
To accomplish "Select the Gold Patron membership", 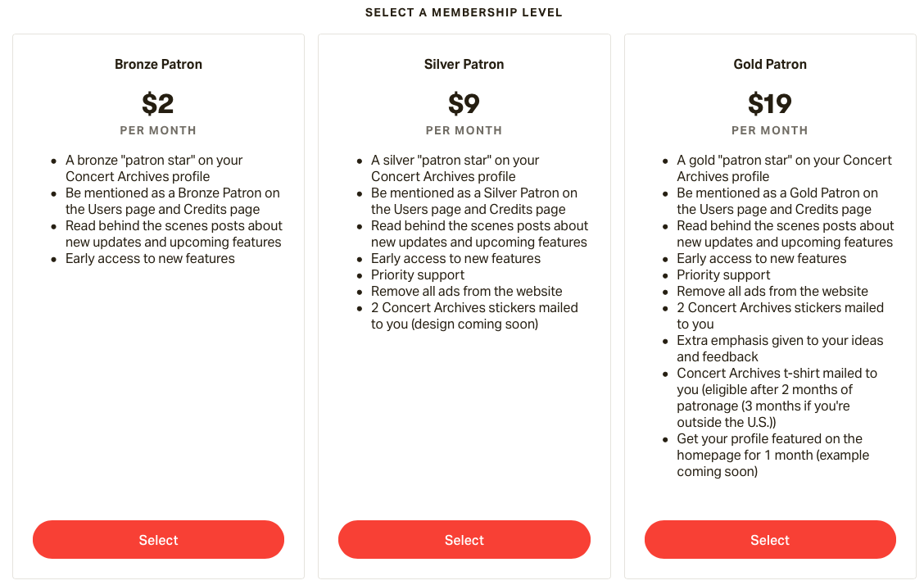I will [x=770, y=540].
